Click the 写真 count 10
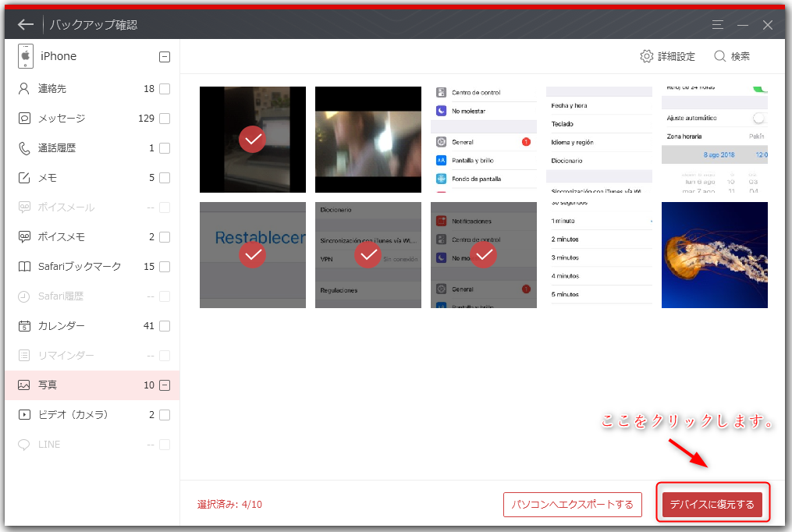Screen dimensions: 792x532 (149, 385)
